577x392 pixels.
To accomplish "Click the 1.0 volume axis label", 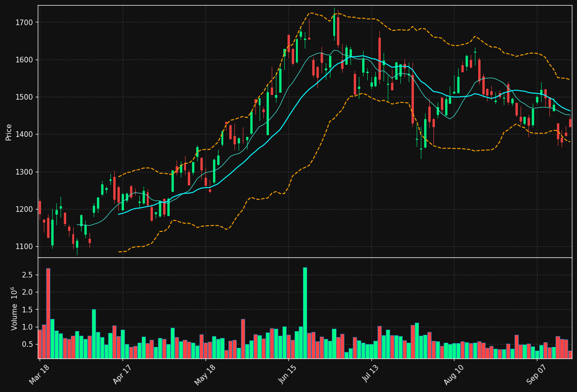I will click(x=27, y=327).
